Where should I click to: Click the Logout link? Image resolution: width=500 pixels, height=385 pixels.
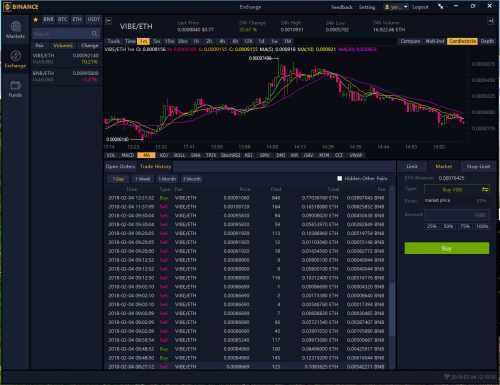click(x=420, y=7)
